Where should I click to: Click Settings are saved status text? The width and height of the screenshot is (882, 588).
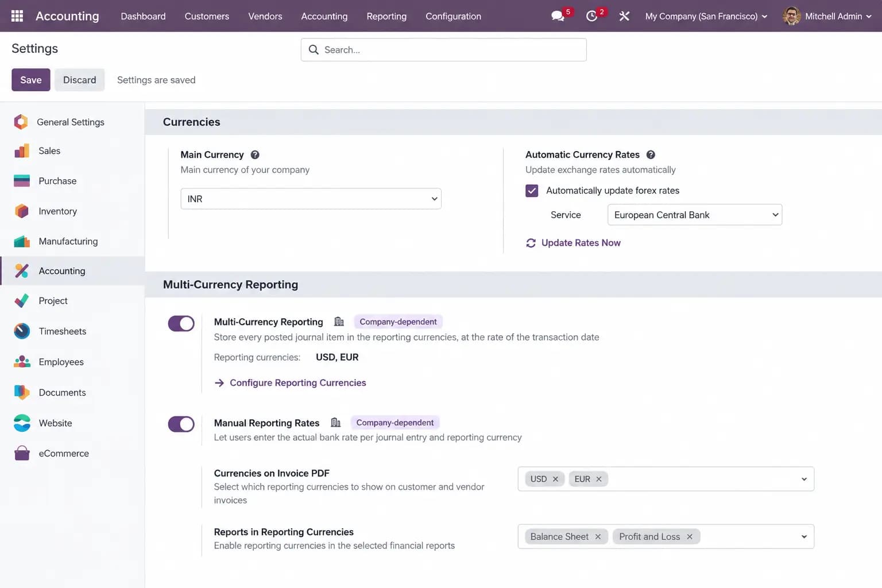(x=156, y=80)
